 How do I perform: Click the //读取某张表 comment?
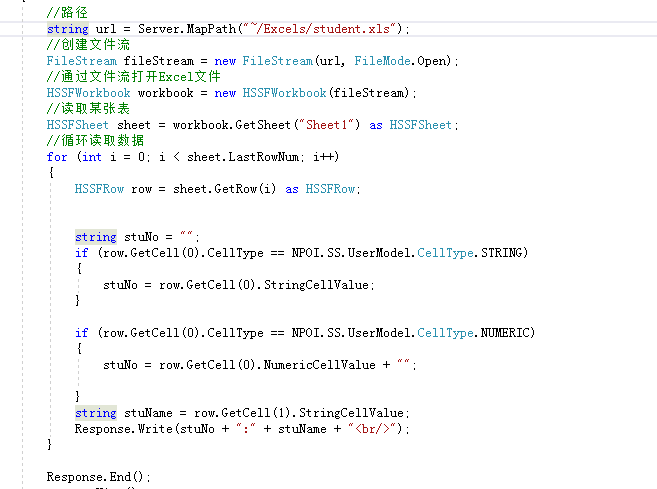tap(88, 109)
